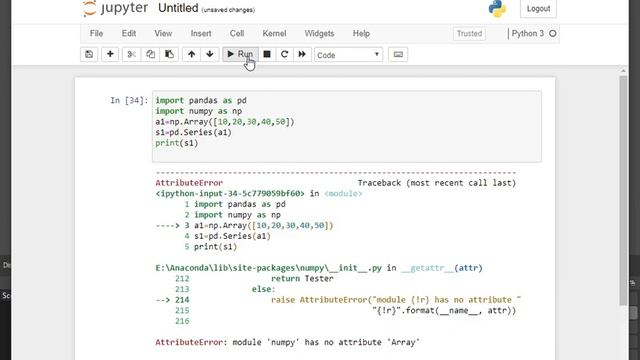This screenshot has height=360, width=640.
Task: Click the ipython-input-34 traceback reference
Action: [230, 193]
